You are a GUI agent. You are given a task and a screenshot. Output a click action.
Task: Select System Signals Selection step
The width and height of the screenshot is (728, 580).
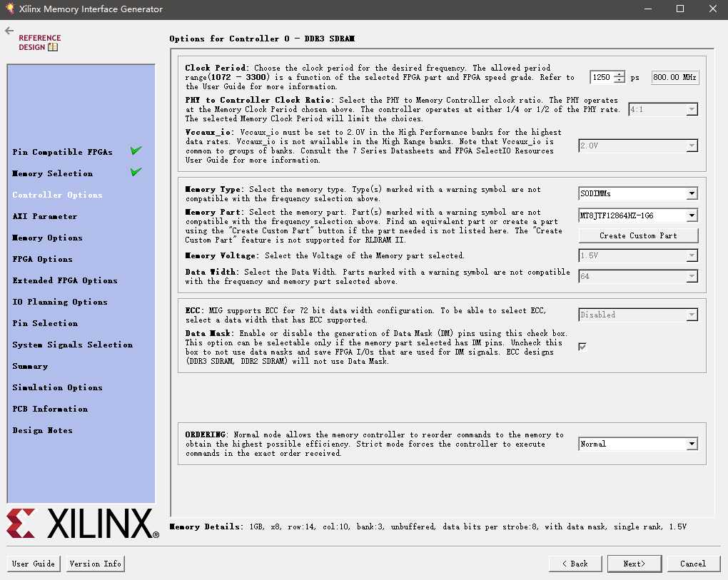72,345
